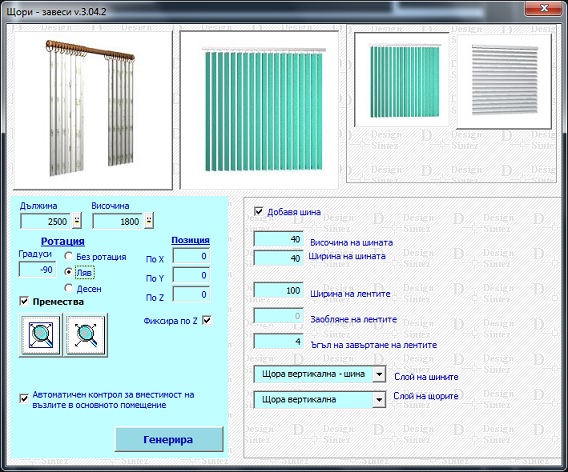Click the zoom window magnifier icon button
This screenshot has width=568, height=472.
pyautogui.click(x=40, y=335)
